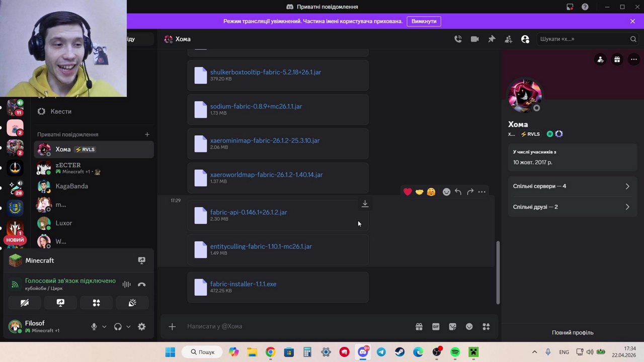Open the Activities launcher in the voice panel

click(96, 303)
